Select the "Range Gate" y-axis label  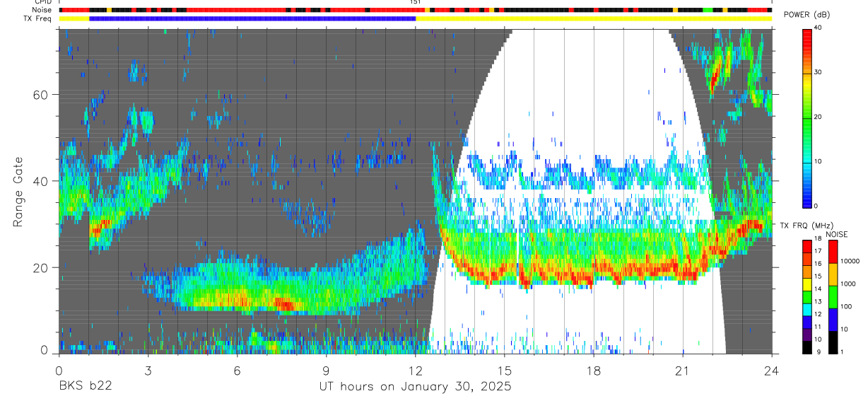[18, 192]
